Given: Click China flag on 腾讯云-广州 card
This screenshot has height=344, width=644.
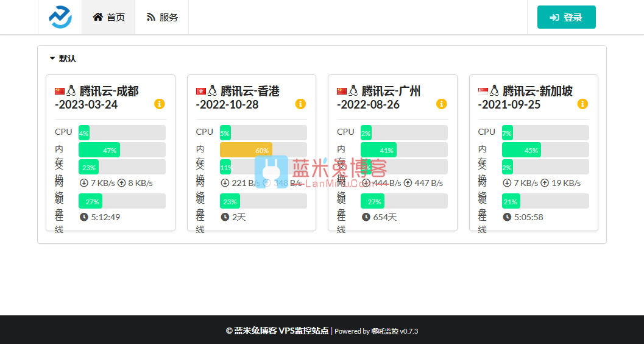Looking at the screenshot, I should (x=342, y=91).
